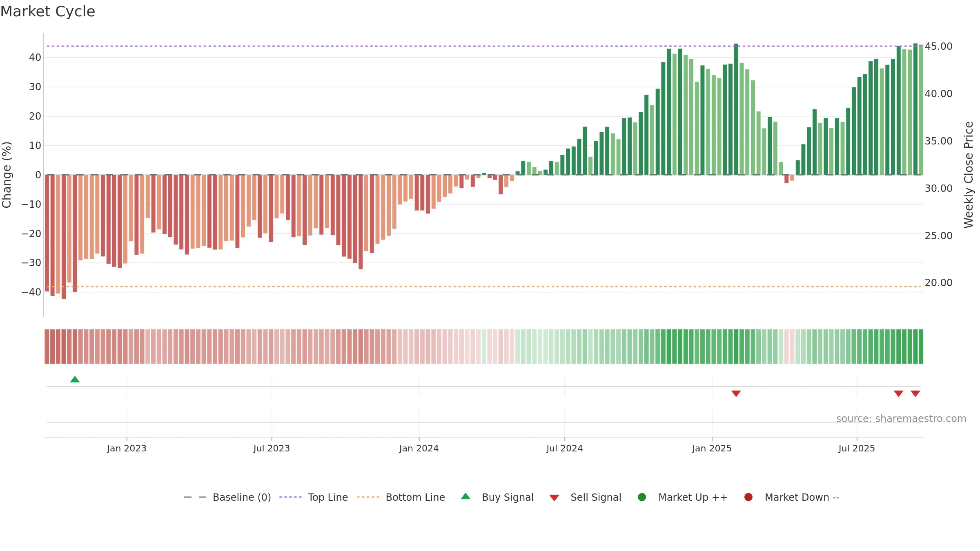The height and width of the screenshot is (551, 980).
Task: Click the Change (%) axis title
Action: [7, 175]
